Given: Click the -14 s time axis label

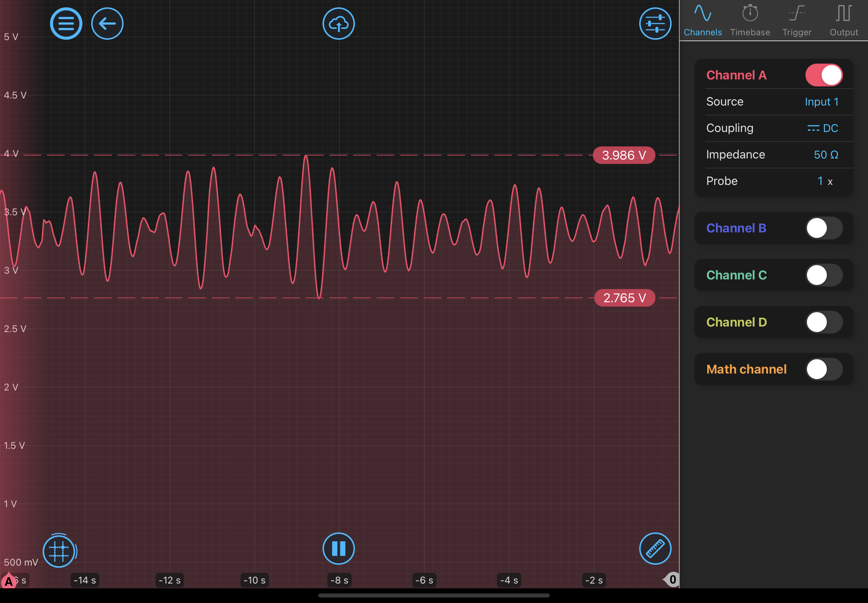Looking at the screenshot, I should tap(85, 580).
